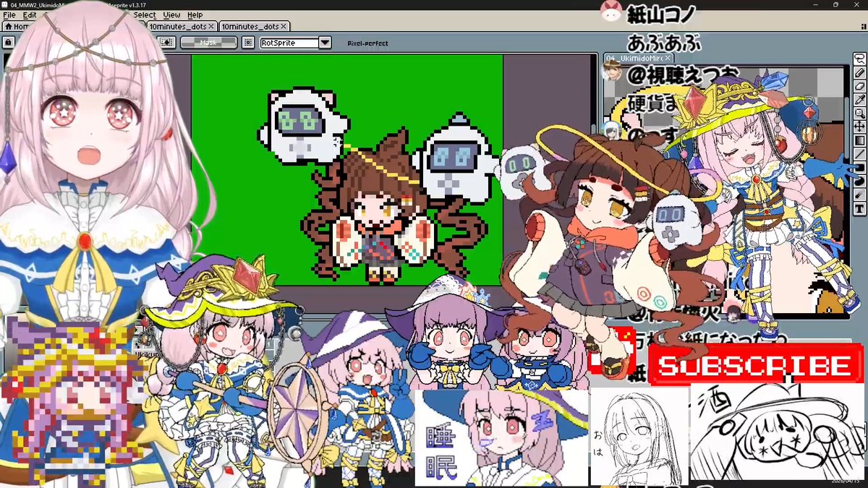This screenshot has width=868, height=488.
Task: Close the first 10minutes_dots tab
Action: [212, 26]
